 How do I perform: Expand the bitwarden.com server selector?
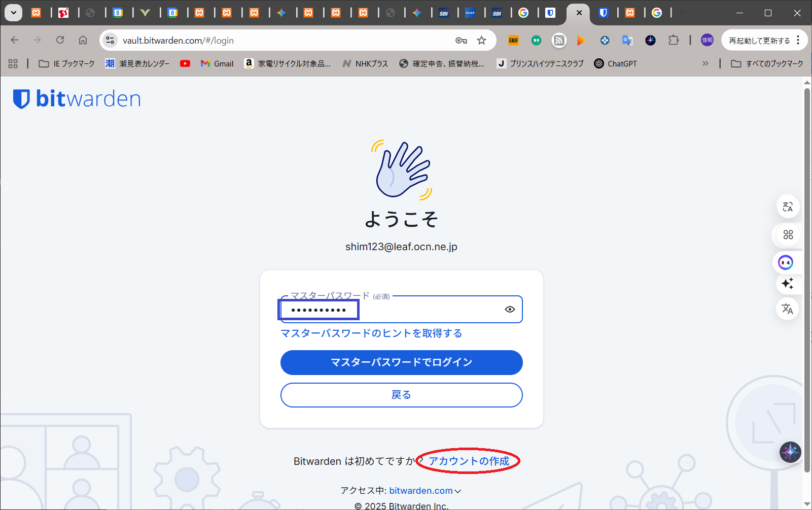click(425, 491)
